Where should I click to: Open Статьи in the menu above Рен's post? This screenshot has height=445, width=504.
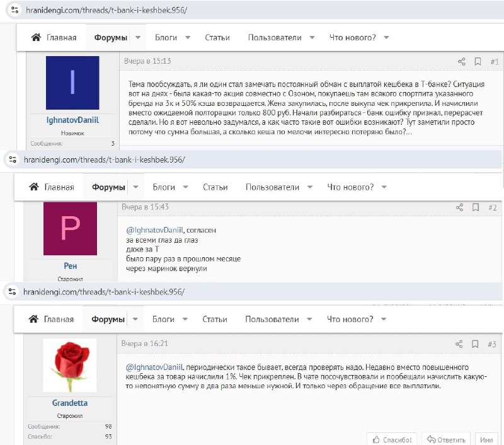[x=215, y=187]
